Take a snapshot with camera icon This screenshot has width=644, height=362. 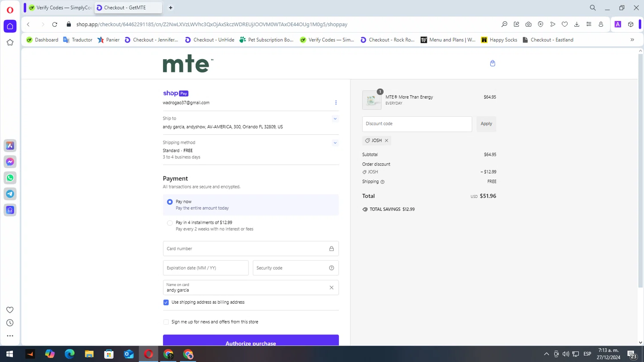coord(529,24)
